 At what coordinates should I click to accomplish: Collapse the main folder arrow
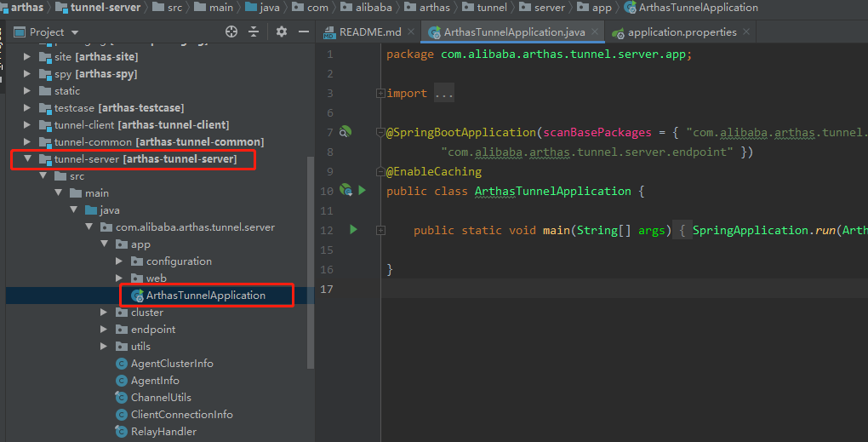[58, 192]
